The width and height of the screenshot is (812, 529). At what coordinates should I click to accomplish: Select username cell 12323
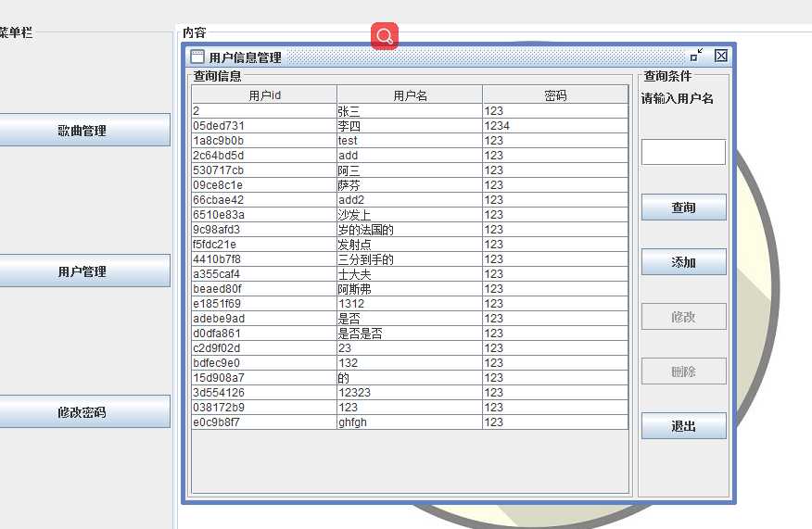pos(410,393)
